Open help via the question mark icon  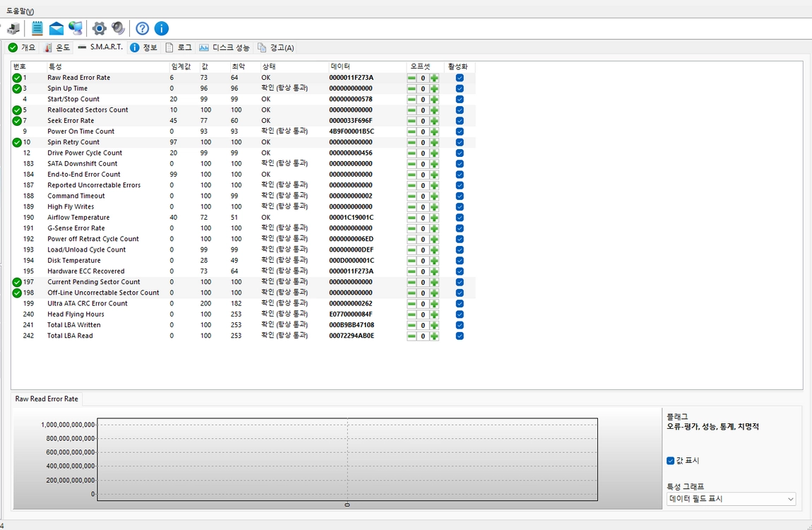click(x=142, y=28)
